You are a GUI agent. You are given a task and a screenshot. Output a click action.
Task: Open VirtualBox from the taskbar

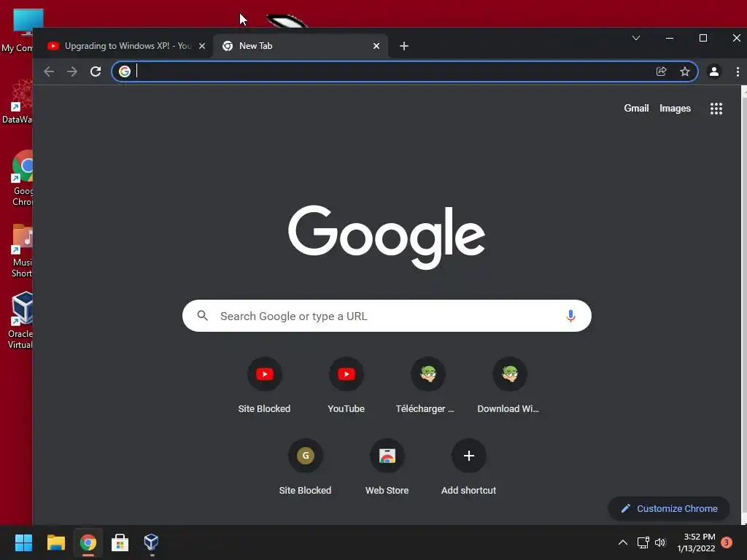[x=152, y=542]
